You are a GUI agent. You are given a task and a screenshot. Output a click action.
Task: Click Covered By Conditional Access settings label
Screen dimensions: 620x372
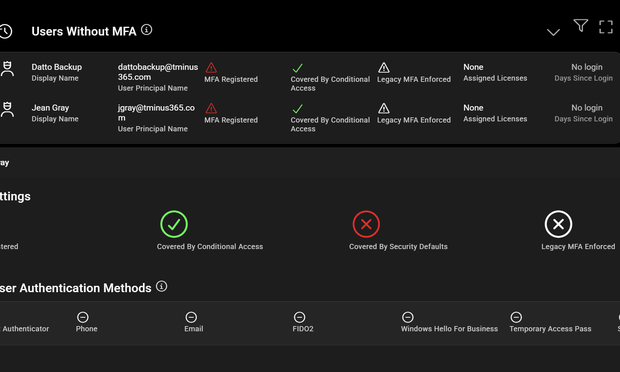pyautogui.click(x=210, y=247)
